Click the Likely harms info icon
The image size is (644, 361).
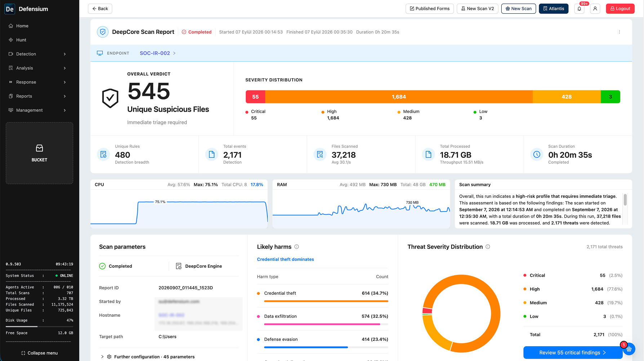pos(297,247)
